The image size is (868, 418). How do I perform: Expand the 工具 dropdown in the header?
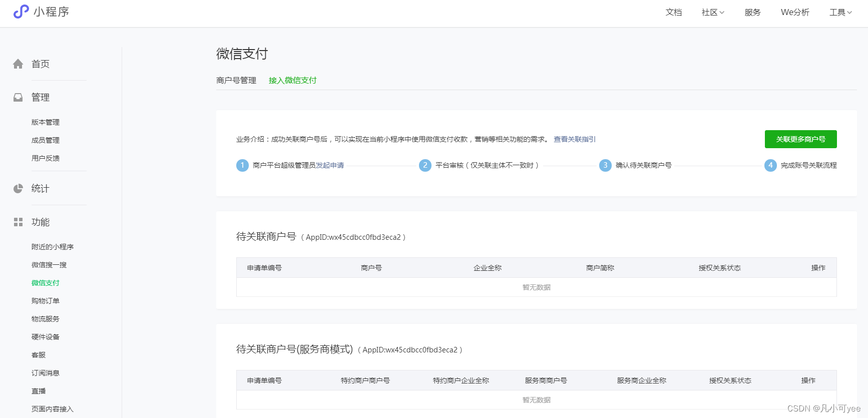pos(840,13)
